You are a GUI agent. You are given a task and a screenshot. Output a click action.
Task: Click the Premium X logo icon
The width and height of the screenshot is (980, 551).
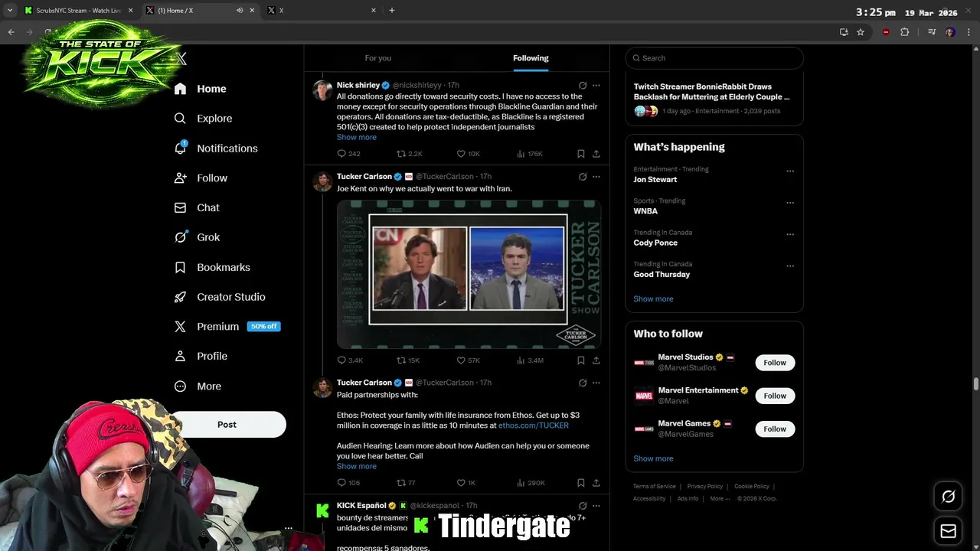pos(180,326)
